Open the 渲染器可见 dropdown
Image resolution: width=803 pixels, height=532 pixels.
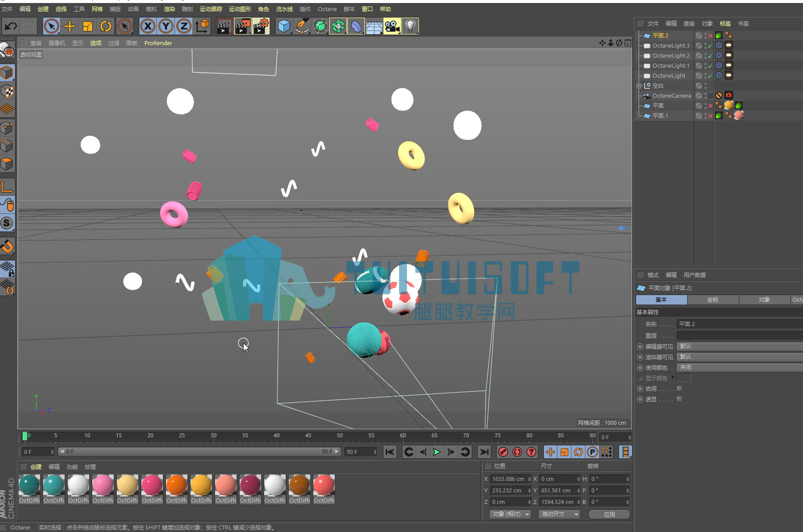[x=740, y=357]
